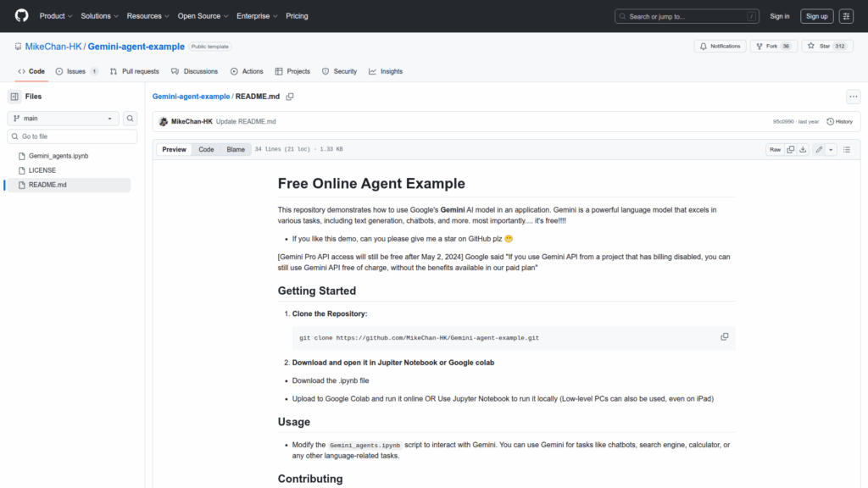Copy the git clone command
The height and width of the screenshot is (488, 868).
[724, 337]
